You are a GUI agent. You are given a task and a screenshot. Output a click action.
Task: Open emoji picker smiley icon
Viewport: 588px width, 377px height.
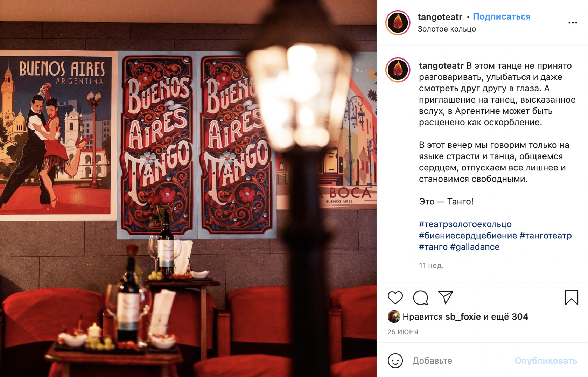coord(395,361)
